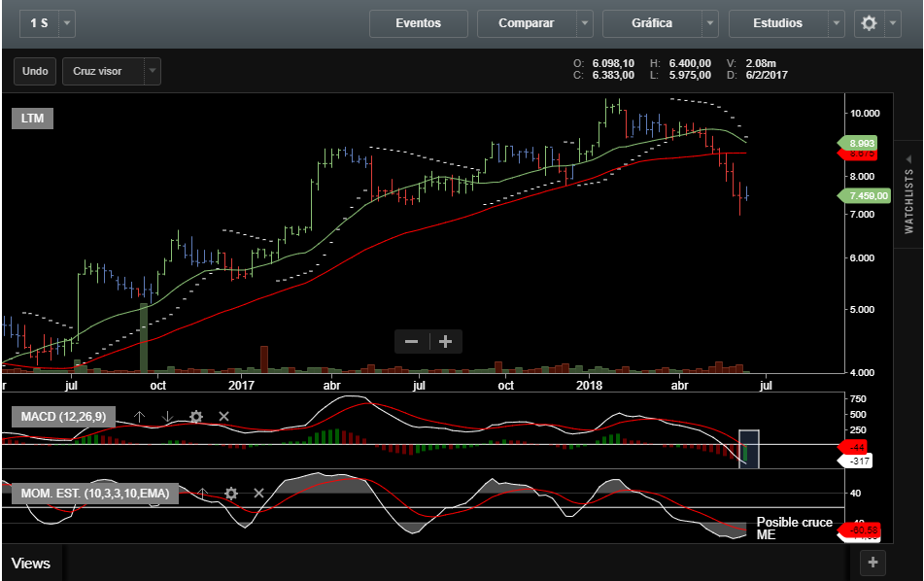Move the MACD panel up

139,417
